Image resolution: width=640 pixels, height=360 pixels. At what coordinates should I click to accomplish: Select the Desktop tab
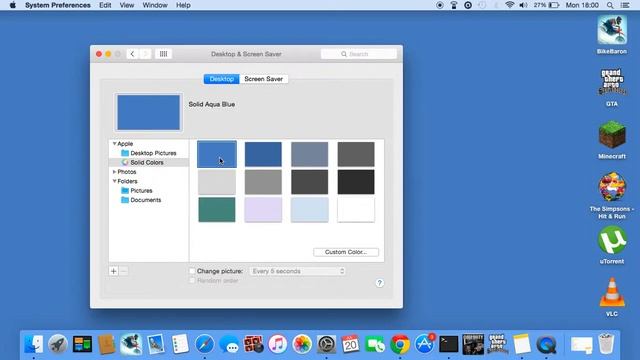(222, 79)
